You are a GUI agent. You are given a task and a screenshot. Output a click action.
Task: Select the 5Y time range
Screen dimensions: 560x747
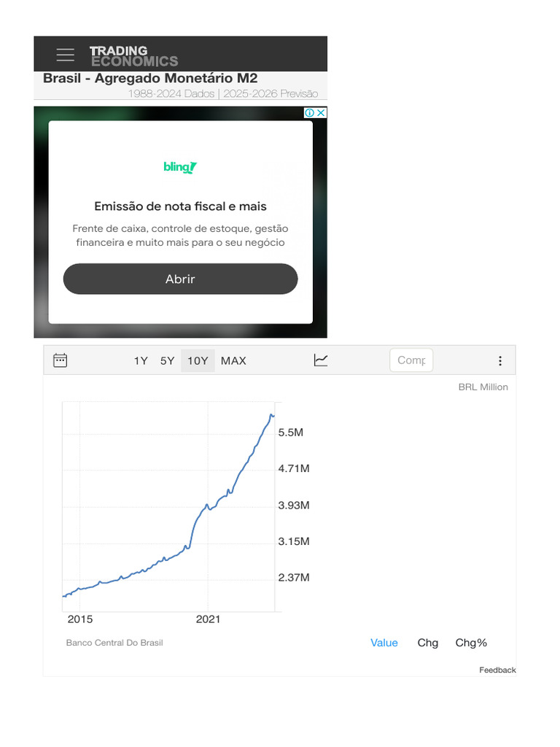pyautogui.click(x=168, y=360)
